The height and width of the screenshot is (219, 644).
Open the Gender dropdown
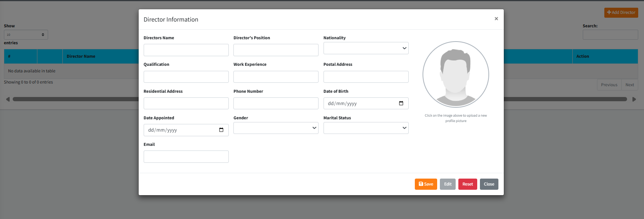[276, 128]
